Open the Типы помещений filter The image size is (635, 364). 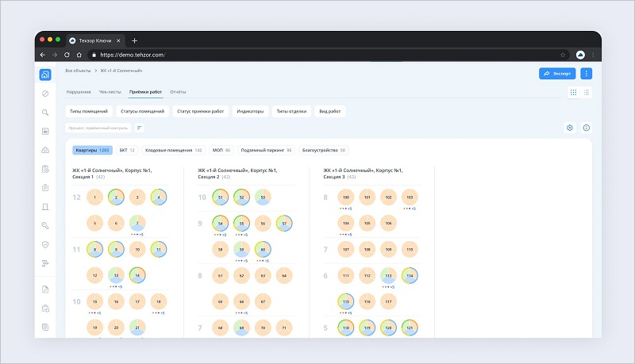88,111
